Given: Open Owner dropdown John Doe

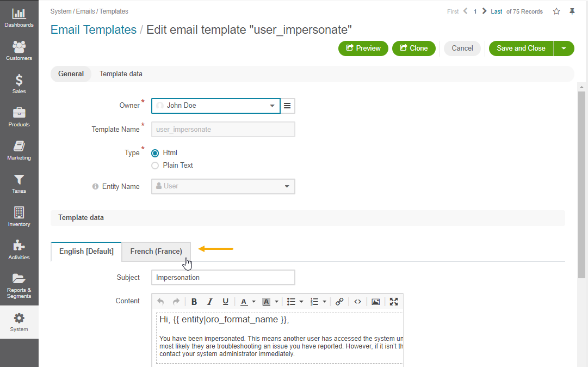Looking at the screenshot, I should pyautogui.click(x=215, y=106).
